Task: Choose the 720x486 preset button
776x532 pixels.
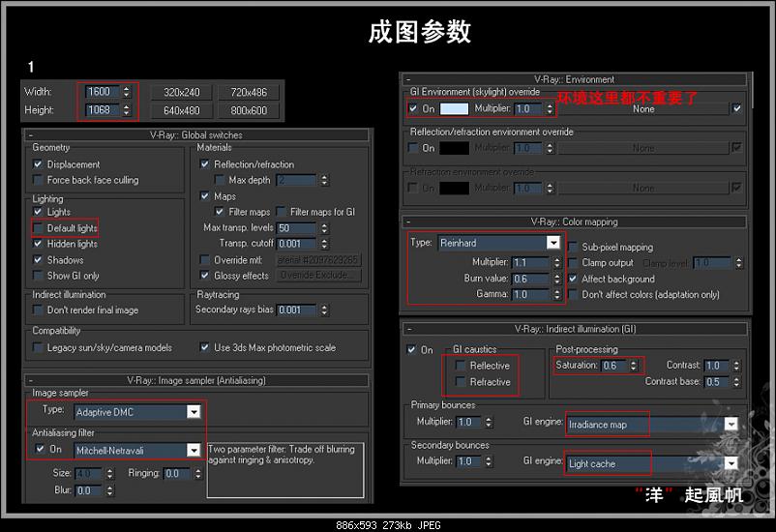Action: (249, 92)
